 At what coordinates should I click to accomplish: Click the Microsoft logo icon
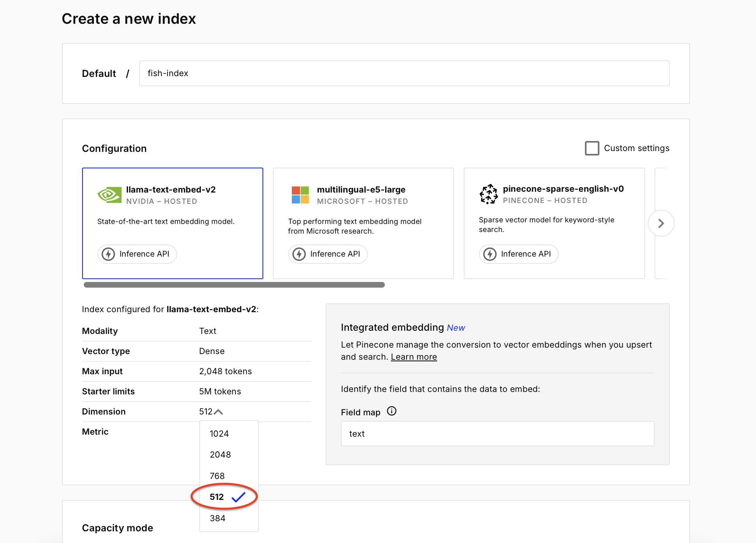pyautogui.click(x=300, y=195)
